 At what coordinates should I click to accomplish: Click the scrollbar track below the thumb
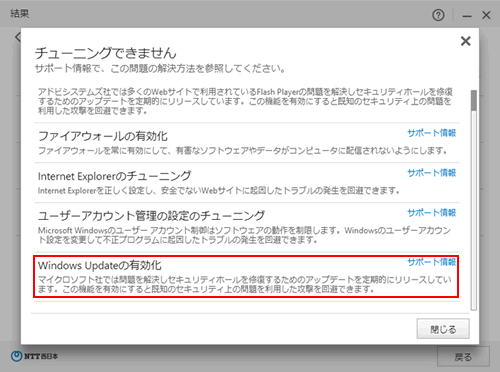tap(474, 210)
